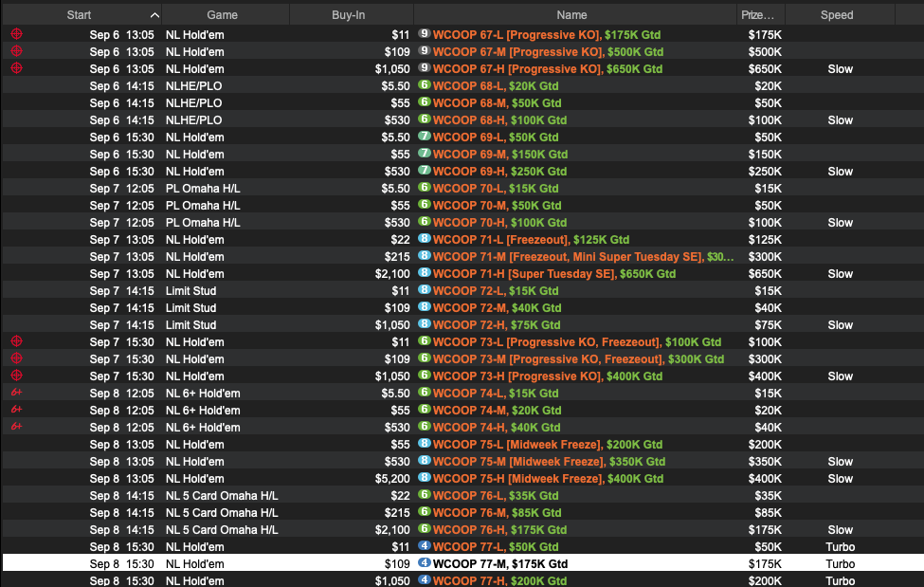Click the $300K prize cell for WCOOP 73-M
924x587 pixels.
coord(765,359)
